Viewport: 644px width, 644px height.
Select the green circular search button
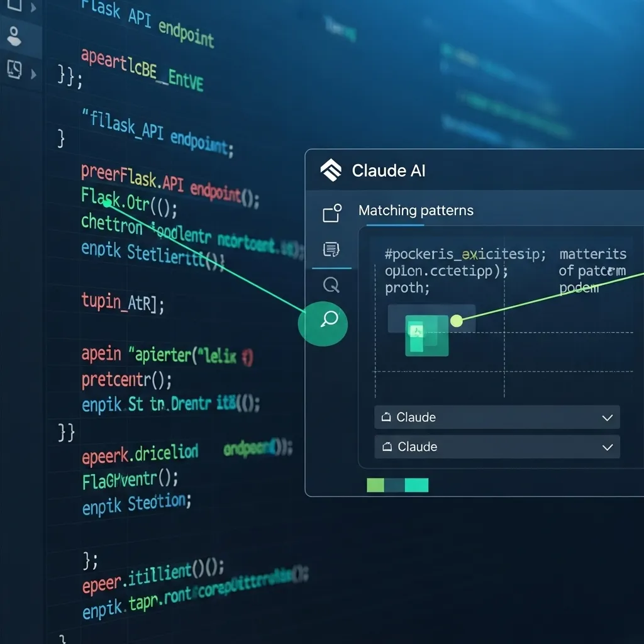coord(323,323)
